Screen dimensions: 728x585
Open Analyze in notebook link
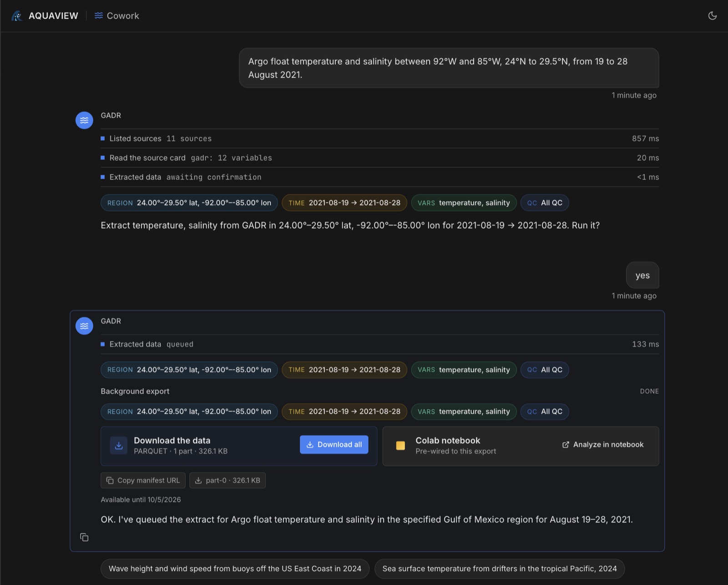603,445
